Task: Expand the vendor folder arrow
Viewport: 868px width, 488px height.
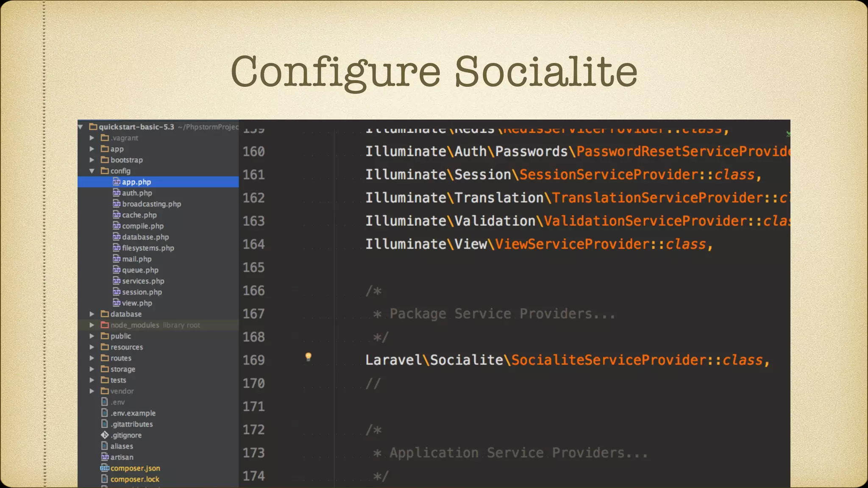Action: point(92,391)
